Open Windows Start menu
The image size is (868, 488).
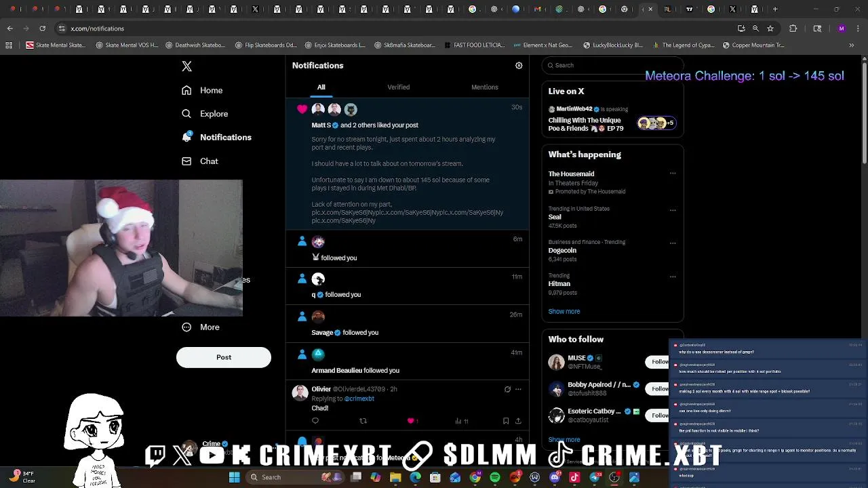pos(234,477)
